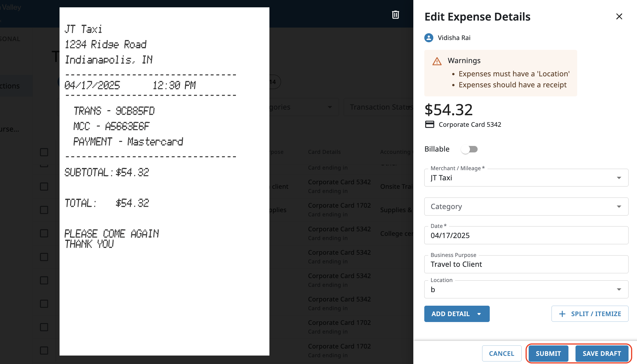The image size is (637, 364).
Task: Click the Date field showing 04/17/2025
Action: 526,236
